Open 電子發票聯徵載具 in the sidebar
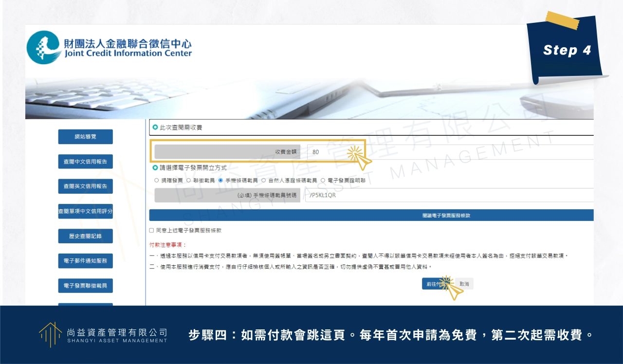 (85, 286)
